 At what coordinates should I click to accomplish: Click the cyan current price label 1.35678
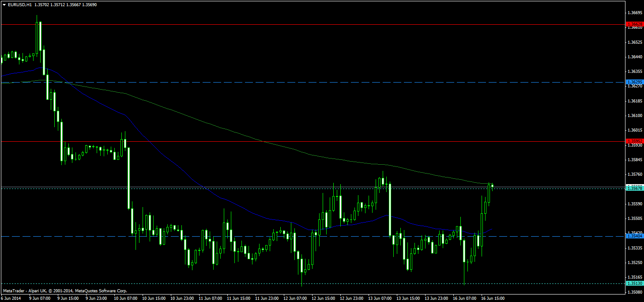pos(635,188)
